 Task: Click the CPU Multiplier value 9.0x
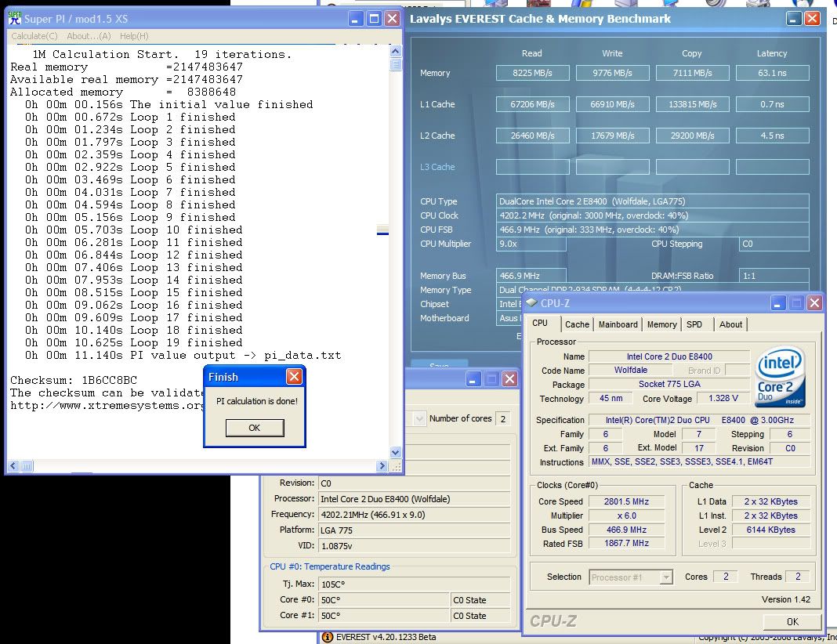coord(531,244)
